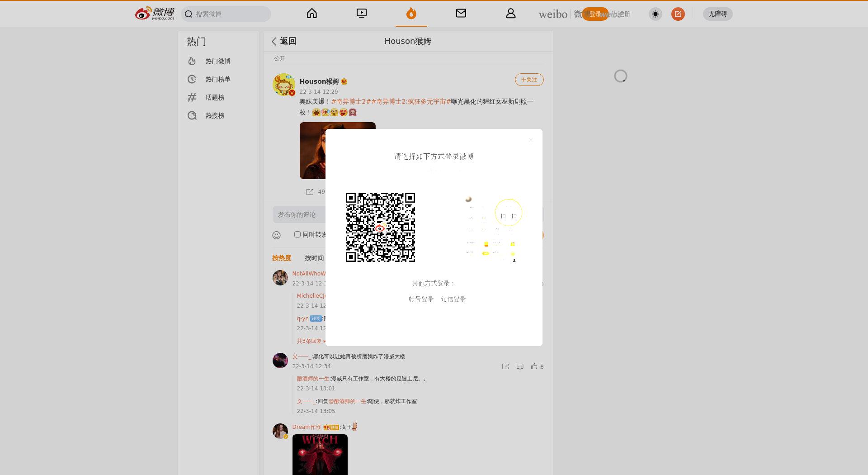Open q-yz commenter name
The width and height of the screenshot is (868, 475).
(x=302, y=318)
